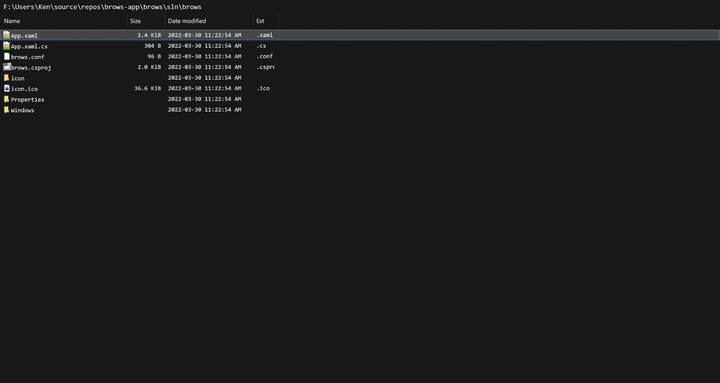720x383 pixels.
Task: Select the icon.ico file name
Action: (24, 89)
